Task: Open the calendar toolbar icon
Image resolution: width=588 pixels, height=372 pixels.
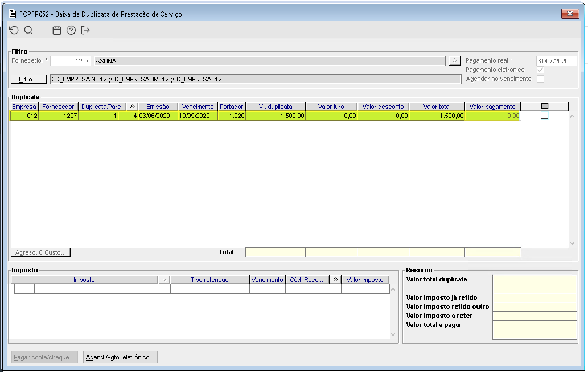Action: point(56,30)
